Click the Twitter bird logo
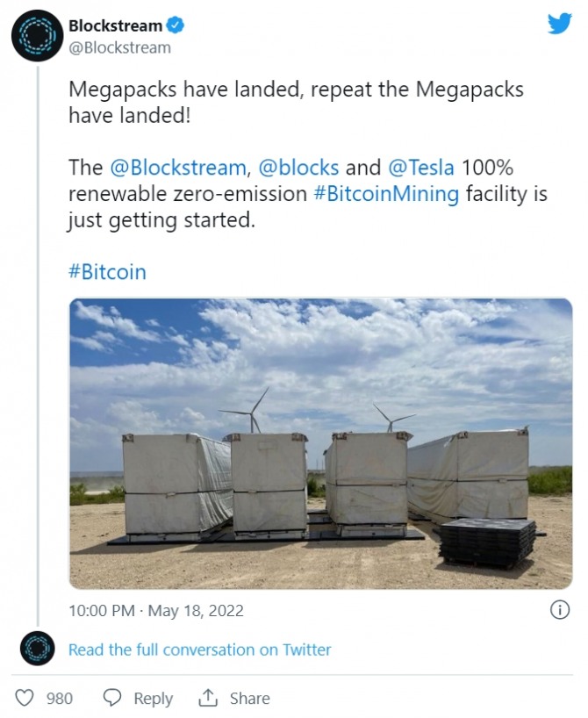Screen dimensions: 588x718 pos(559,24)
